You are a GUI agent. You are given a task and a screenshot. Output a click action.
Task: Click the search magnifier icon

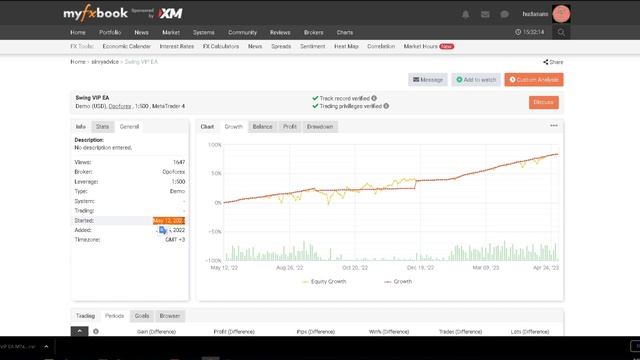[x=561, y=32]
